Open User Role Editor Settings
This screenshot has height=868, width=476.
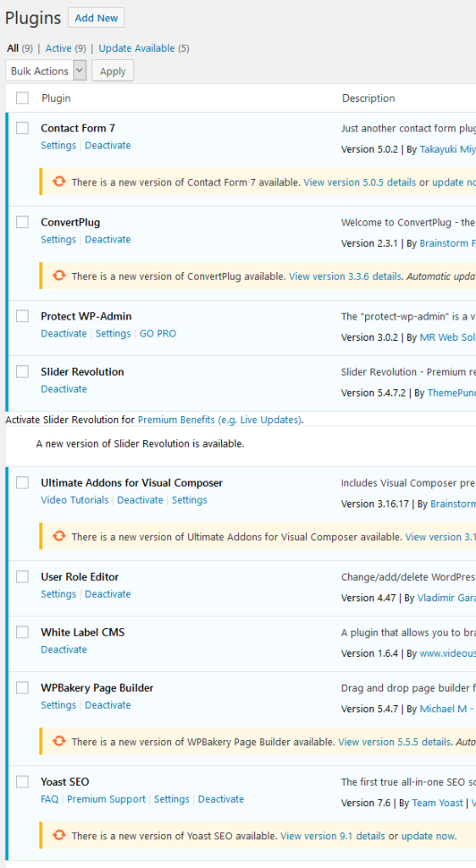click(x=58, y=594)
